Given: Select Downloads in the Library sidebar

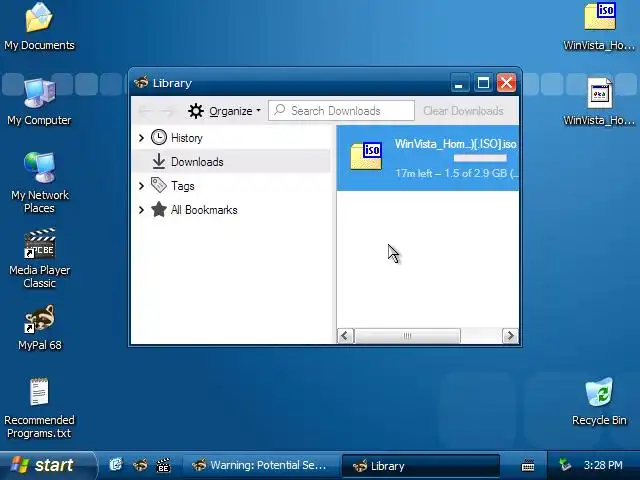Looking at the screenshot, I should (x=231, y=162).
